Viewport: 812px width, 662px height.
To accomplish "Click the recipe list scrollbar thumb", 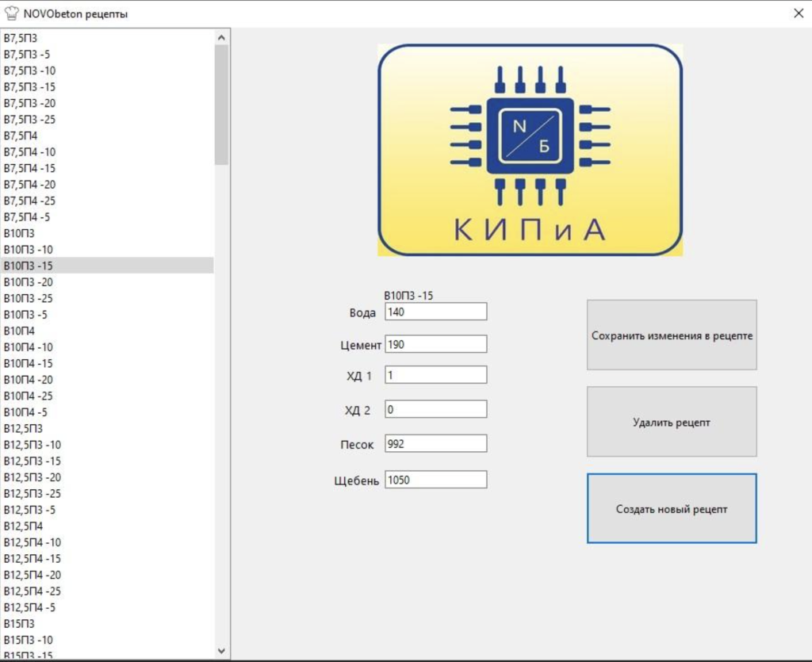I will click(x=221, y=103).
